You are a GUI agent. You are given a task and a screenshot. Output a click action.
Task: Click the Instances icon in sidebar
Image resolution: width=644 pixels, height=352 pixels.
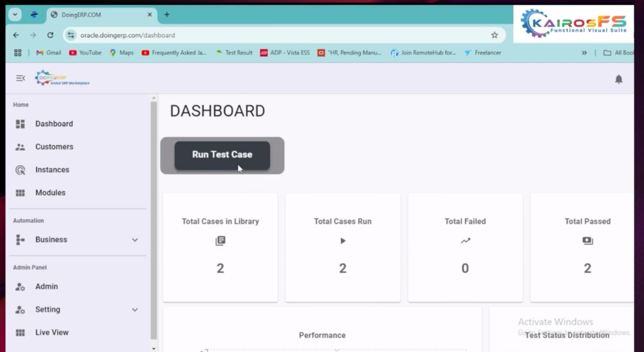click(x=20, y=170)
